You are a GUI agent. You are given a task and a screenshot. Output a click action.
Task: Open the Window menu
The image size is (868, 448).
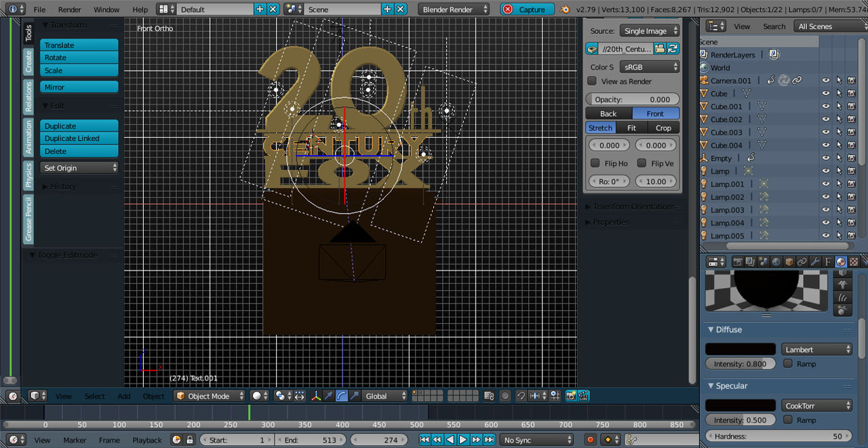point(106,9)
